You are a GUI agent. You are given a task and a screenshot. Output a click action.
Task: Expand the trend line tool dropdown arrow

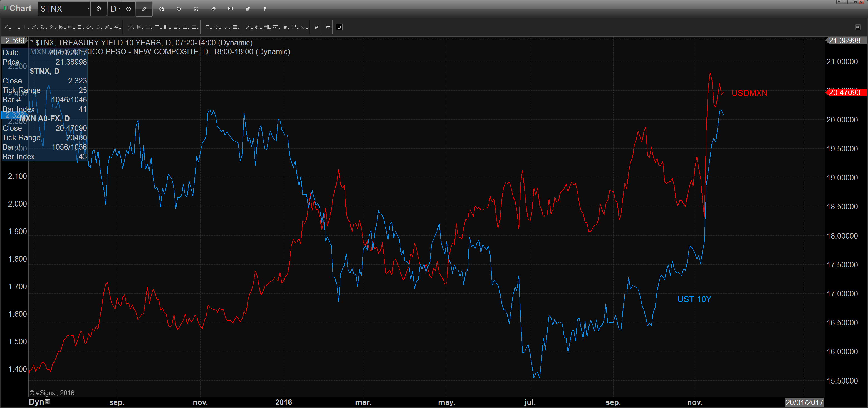coord(10,29)
